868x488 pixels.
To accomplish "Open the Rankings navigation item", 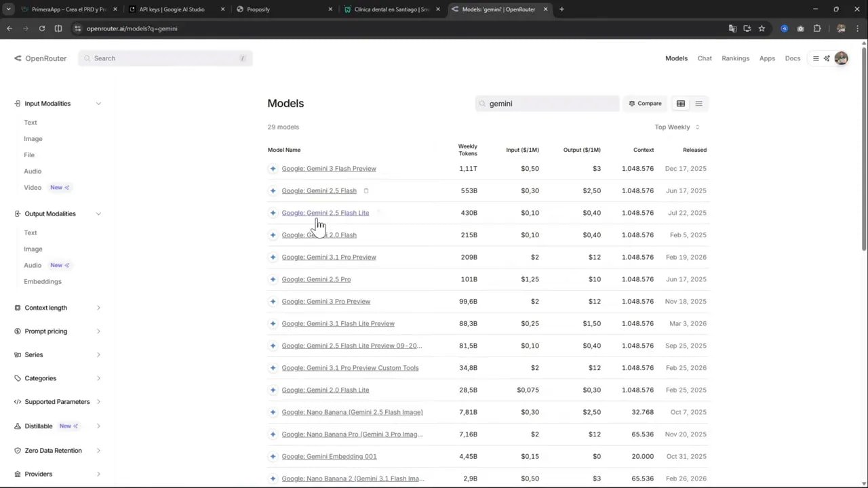I will point(735,58).
